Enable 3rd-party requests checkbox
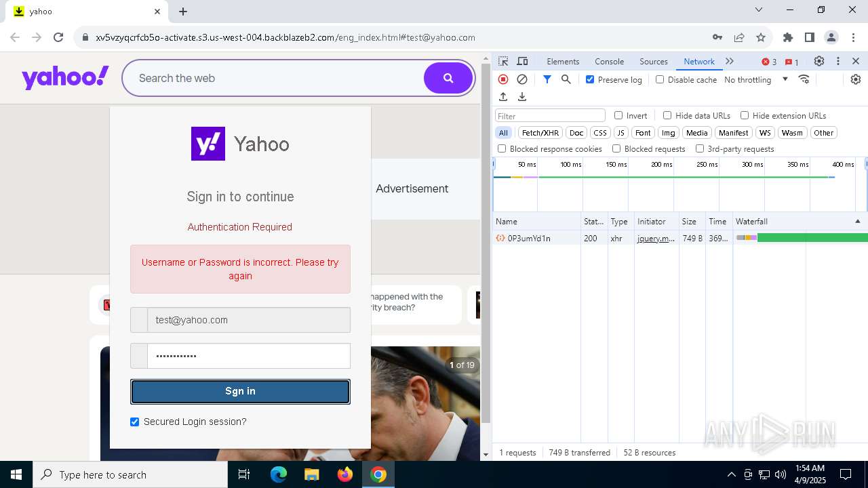The image size is (868, 488). (700, 148)
